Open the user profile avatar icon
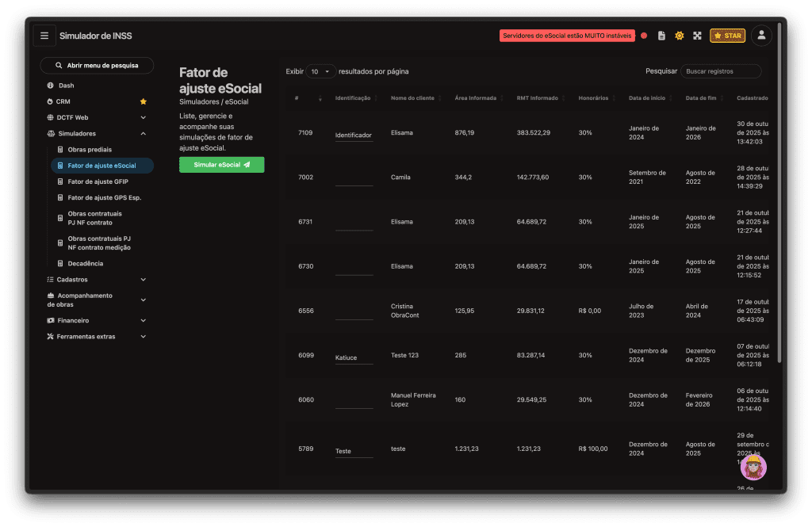 click(x=761, y=35)
